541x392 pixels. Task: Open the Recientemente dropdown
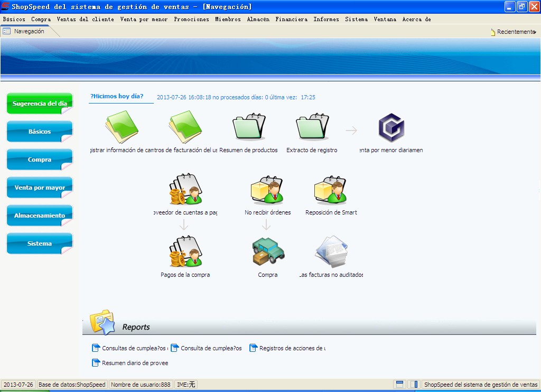pos(535,32)
